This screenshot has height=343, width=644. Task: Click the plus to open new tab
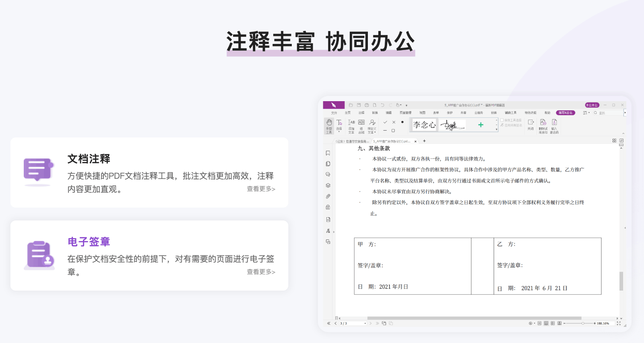(x=424, y=141)
